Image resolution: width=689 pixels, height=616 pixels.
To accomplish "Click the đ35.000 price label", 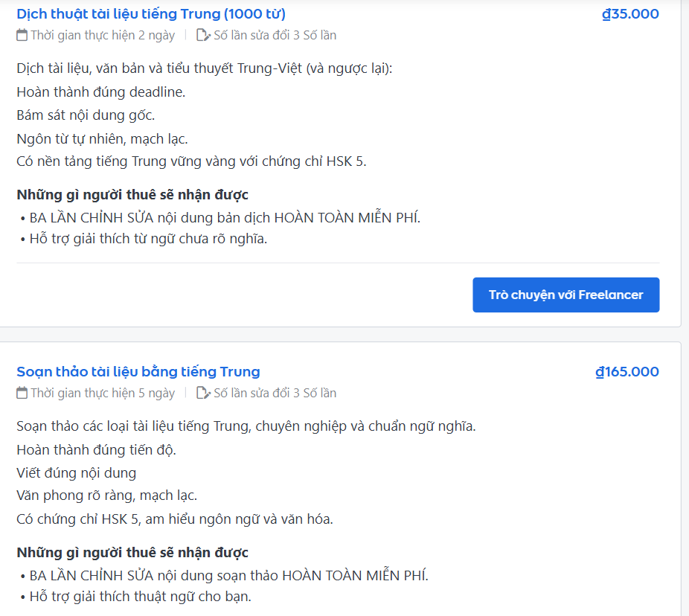I will pyautogui.click(x=629, y=13).
